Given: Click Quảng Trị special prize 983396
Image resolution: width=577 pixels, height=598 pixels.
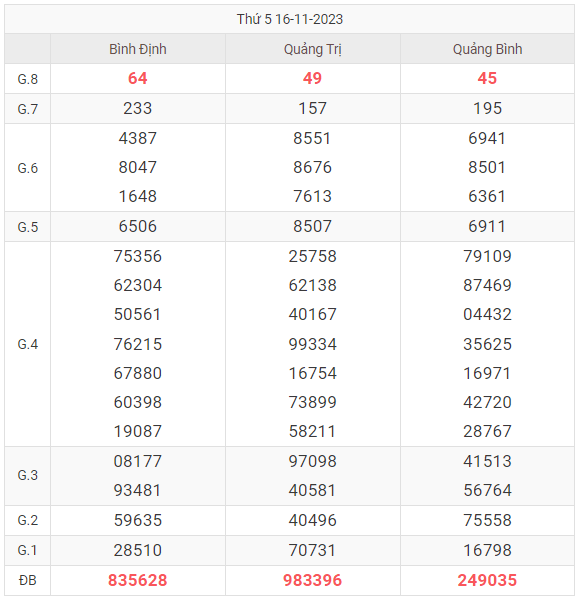Looking at the screenshot, I should pos(312,580).
